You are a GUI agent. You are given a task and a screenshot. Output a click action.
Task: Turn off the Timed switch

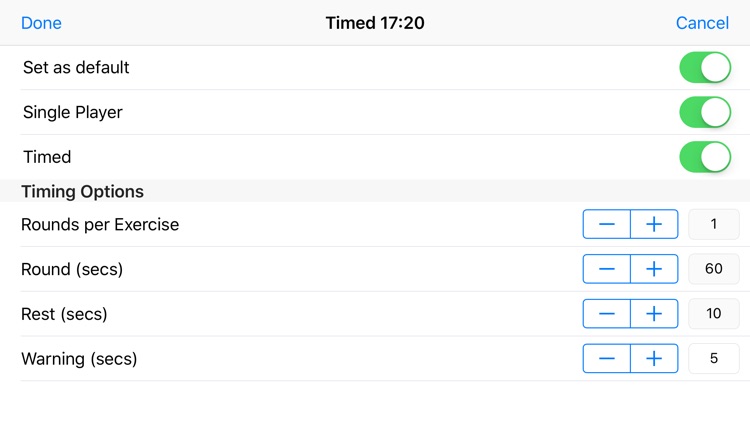coord(705,157)
